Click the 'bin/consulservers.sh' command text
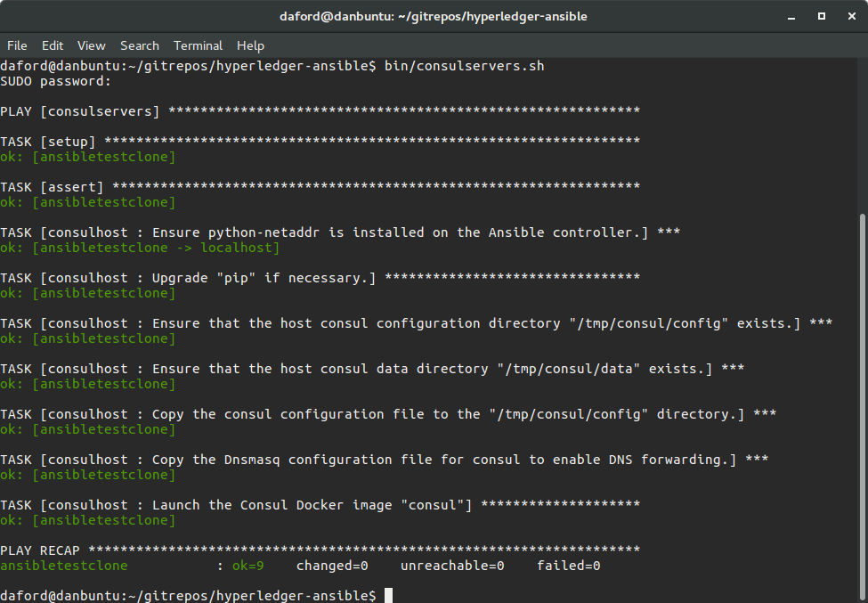The width and height of the screenshot is (868, 603). pyautogui.click(x=465, y=66)
